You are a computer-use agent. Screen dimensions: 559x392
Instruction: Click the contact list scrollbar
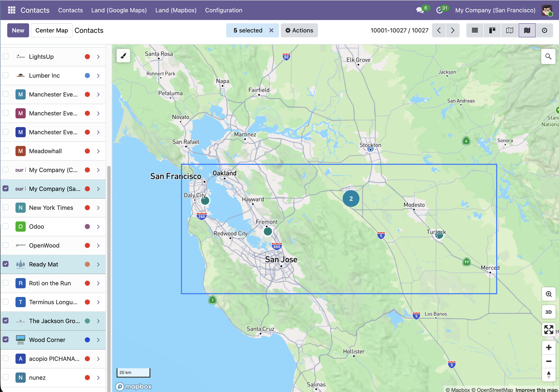[109, 279]
